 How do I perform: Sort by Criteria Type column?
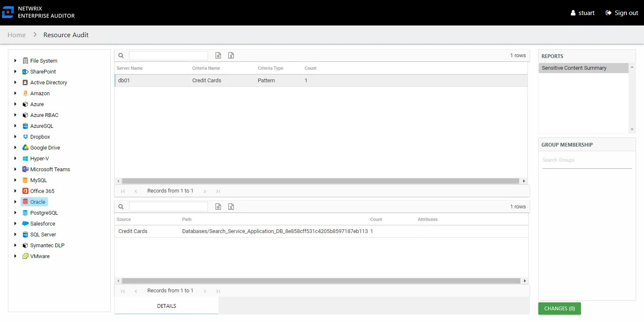[271, 68]
